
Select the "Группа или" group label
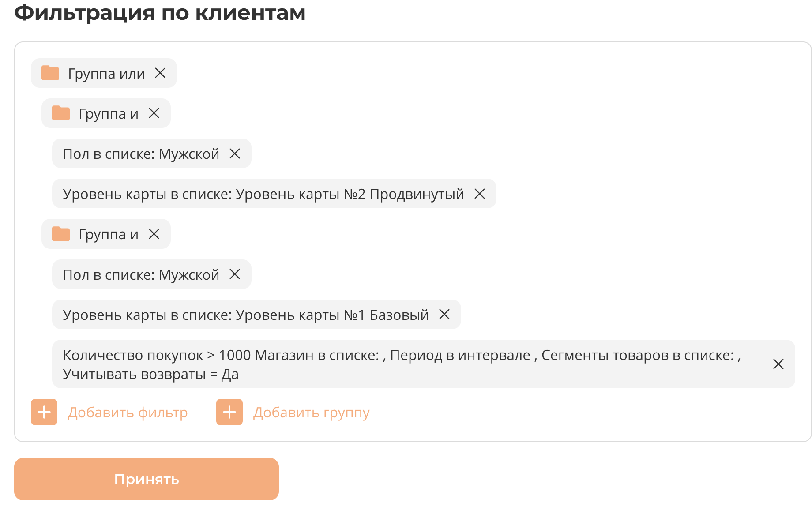(x=106, y=74)
